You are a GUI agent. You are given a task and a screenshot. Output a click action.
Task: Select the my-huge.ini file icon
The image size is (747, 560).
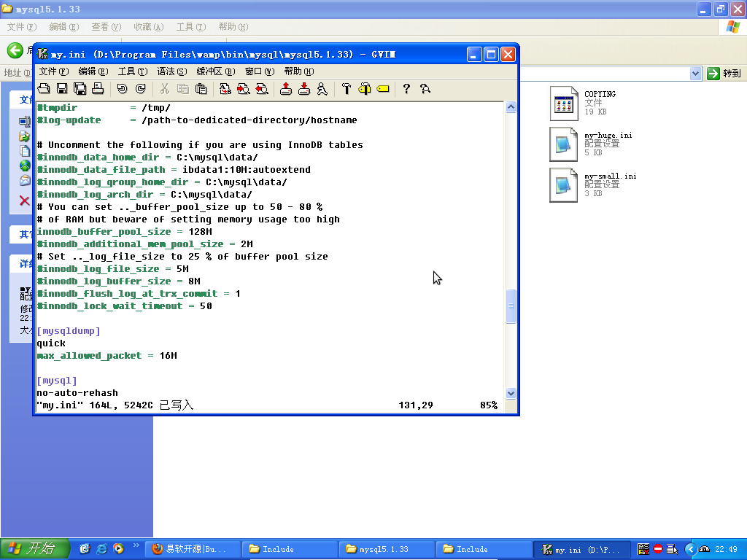click(564, 144)
